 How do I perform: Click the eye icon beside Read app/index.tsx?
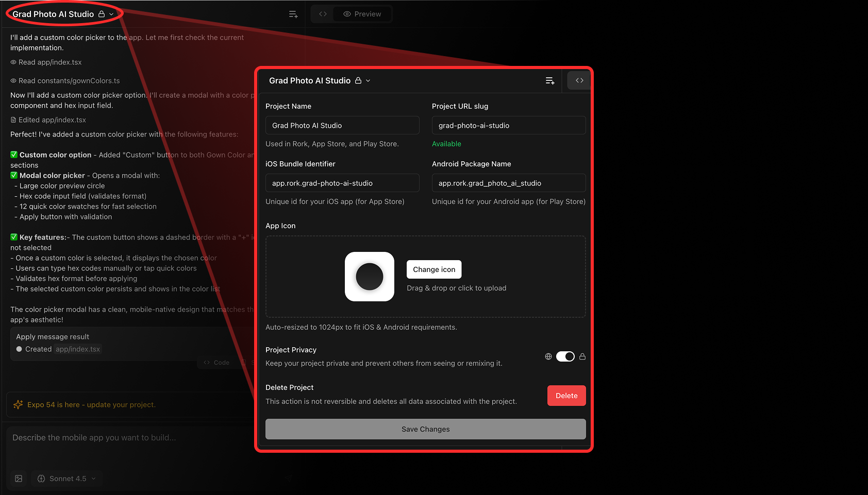pos(13,62)
